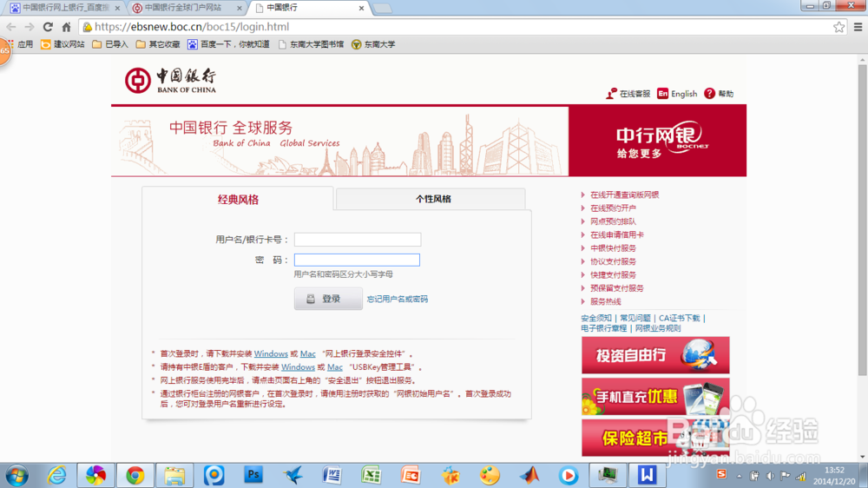This screenshot has width=868, height=488.
Task: Click the browser forward arrow
Action: pos(30,27)
